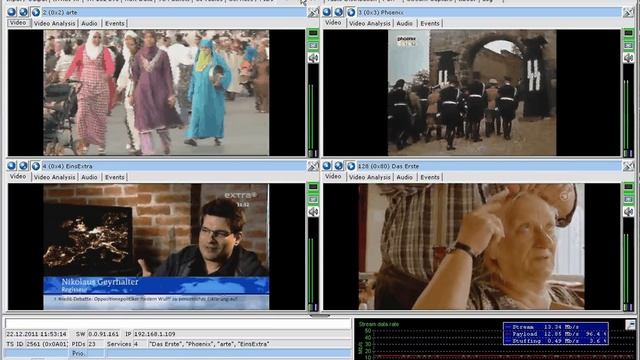
Task: Open the Events tab in Das Erste panel
Action: point(430,177)
